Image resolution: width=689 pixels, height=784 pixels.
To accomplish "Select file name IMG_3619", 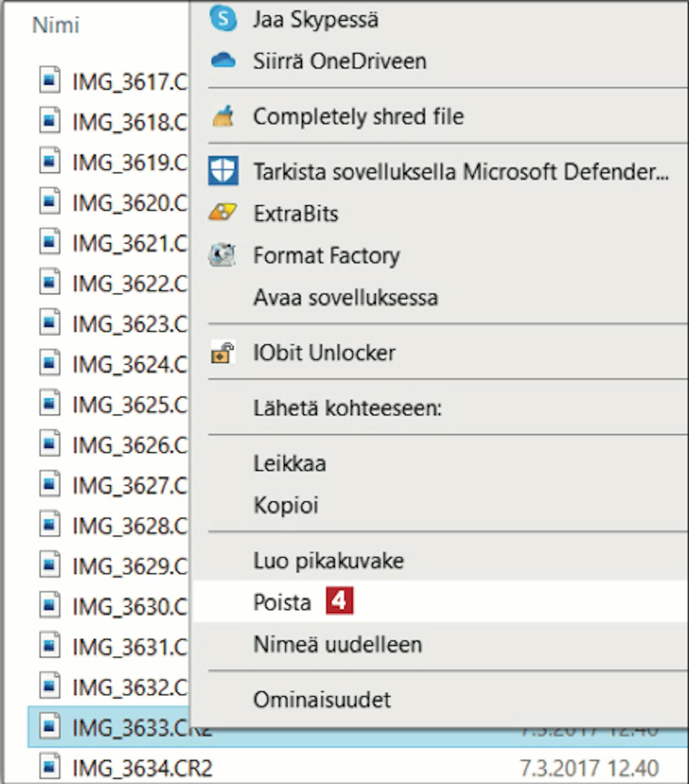I will point(130,163).
